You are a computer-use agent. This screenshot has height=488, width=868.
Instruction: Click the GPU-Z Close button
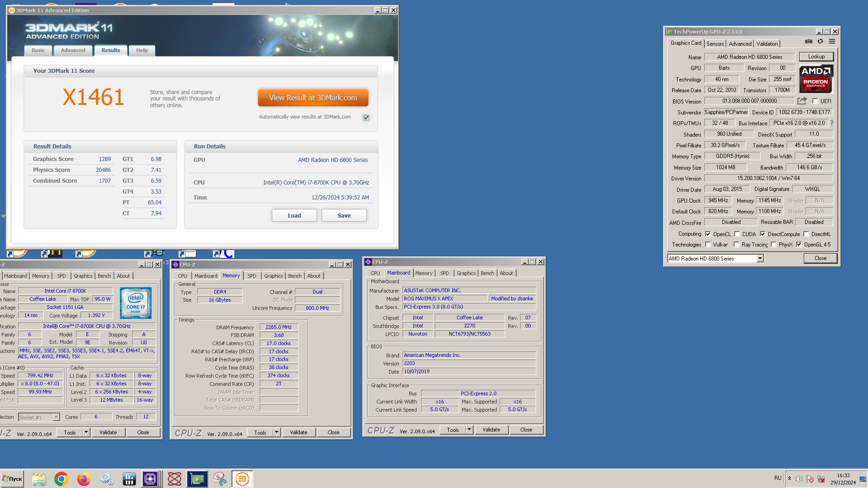coord(820,258)
